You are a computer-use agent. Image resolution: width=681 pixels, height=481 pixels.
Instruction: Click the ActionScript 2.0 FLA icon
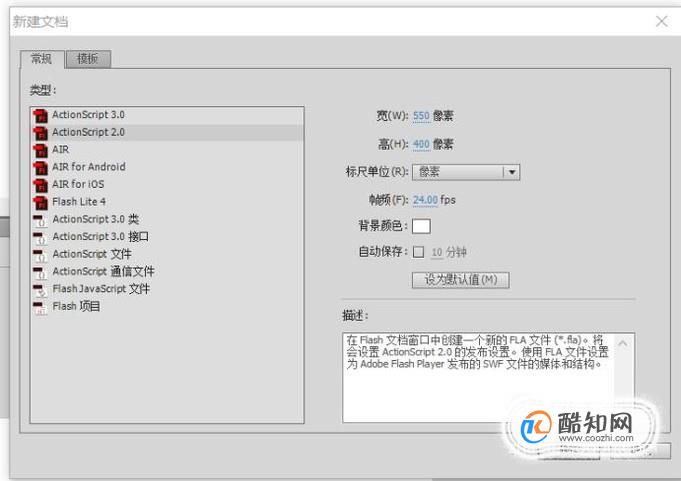pyautogui.click(x=40, y=133)
